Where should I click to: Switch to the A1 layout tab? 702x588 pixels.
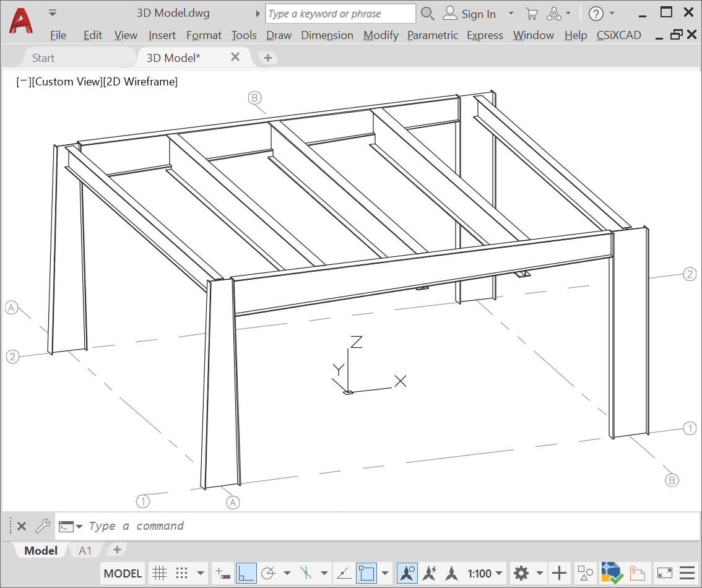(x=85, y=550)
